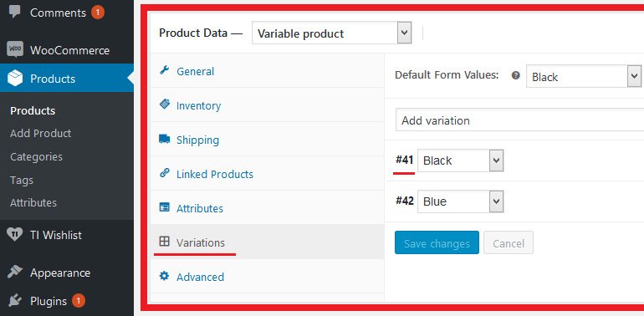Open variation #41 Black color dropdown

pyautogui.click(x=460, y=161)
